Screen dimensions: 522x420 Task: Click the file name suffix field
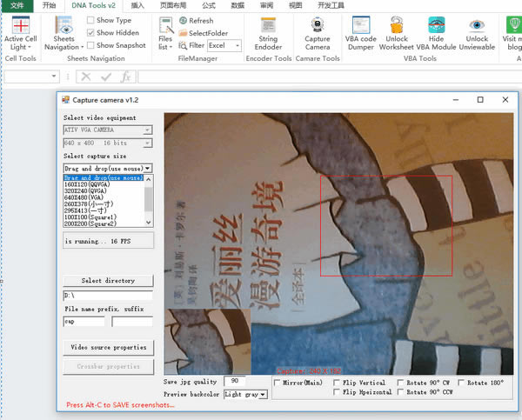pos(132,322)
